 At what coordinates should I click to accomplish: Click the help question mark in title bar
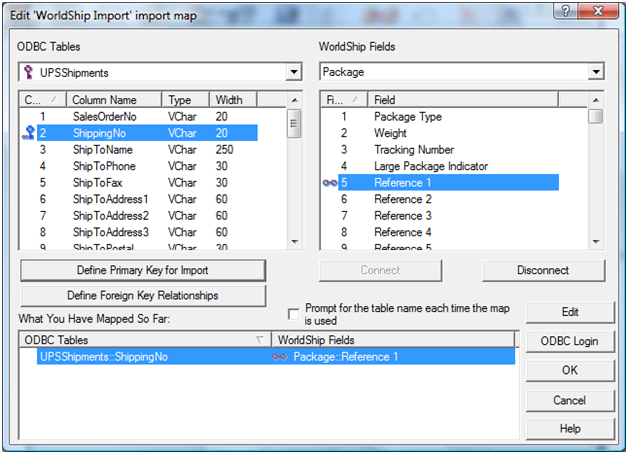click(567, 11)
